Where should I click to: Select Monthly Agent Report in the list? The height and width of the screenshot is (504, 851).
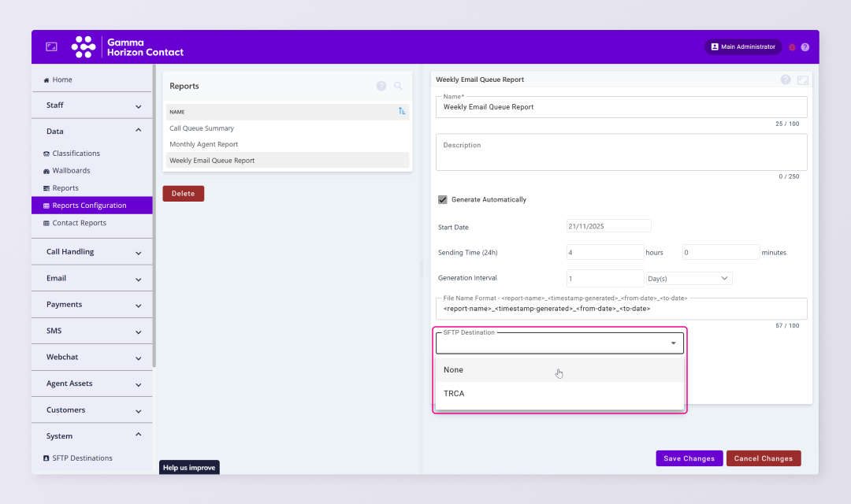[x=203, y=144]
